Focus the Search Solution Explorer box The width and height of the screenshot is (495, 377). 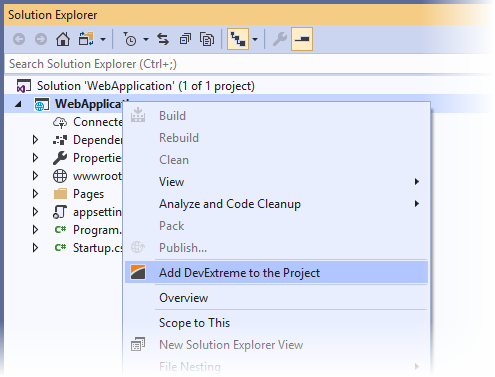tap(248, 64)
